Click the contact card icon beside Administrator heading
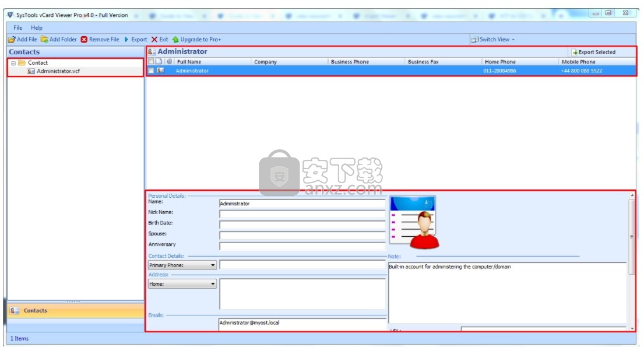The height and width of the screenshot is (347, 644). click(x=152, y=52)
